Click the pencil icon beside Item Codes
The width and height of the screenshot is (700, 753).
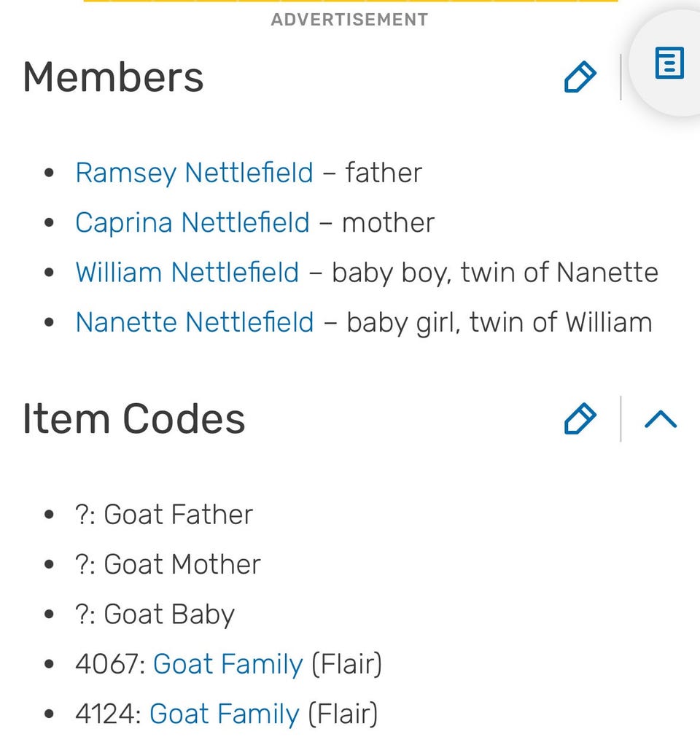(580, 419)
